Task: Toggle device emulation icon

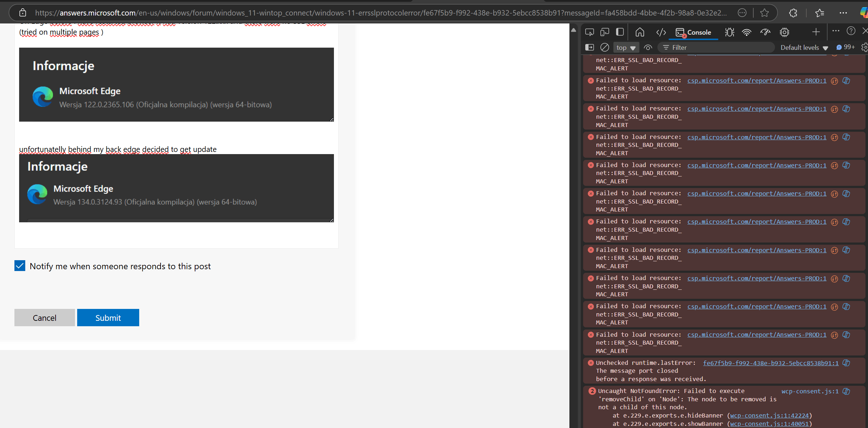Action: tap(605, 32)
